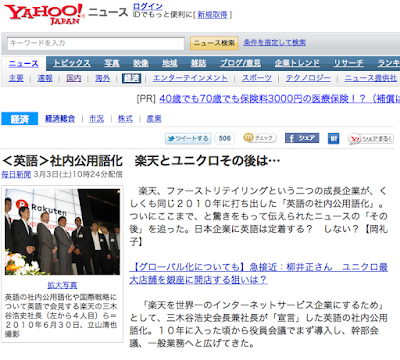Screen dimensions: 400x360
Task: Open the Yahoo! Japan logo
Action: (44, 14)
